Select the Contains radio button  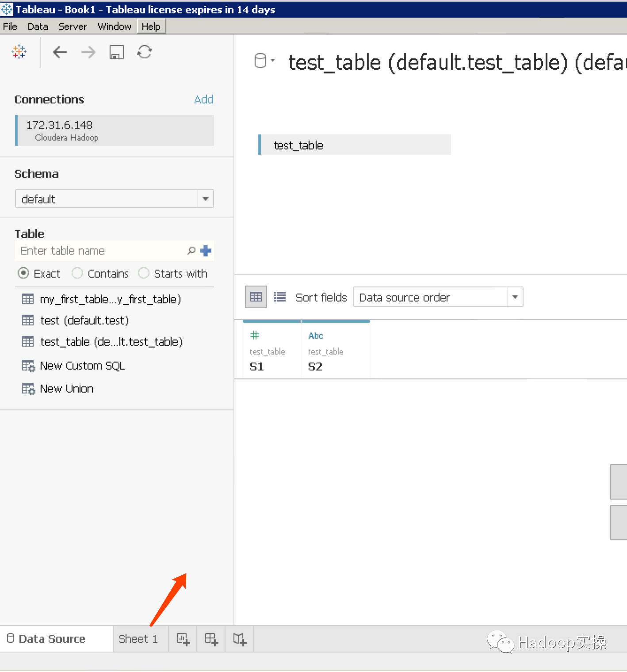pos(77,273)
